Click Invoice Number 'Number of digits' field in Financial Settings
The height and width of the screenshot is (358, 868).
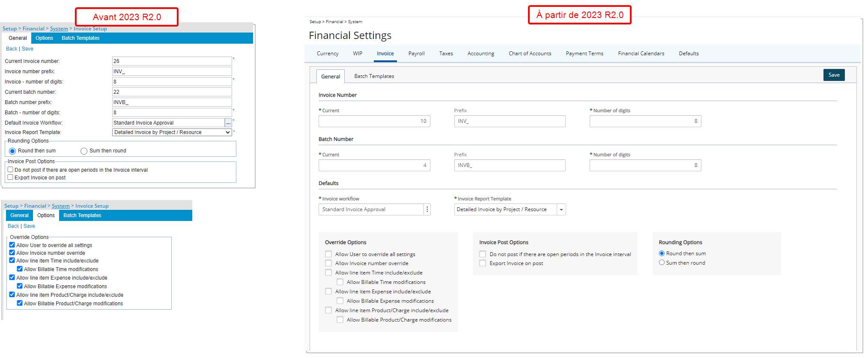point(645,121)
